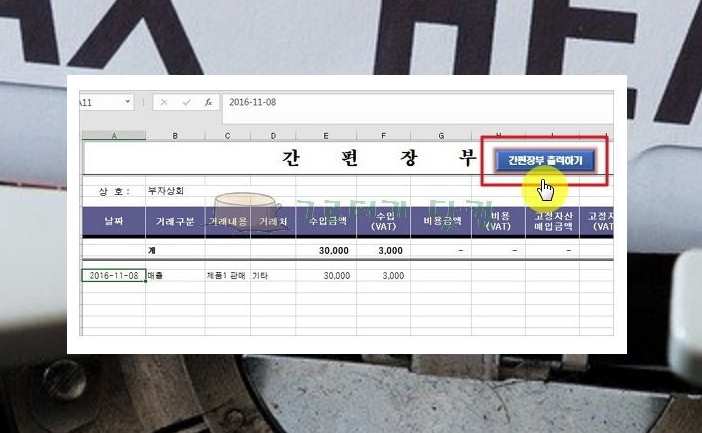Click the 거래처 header cell
The image size is (702, 433).
coord(273,221)
